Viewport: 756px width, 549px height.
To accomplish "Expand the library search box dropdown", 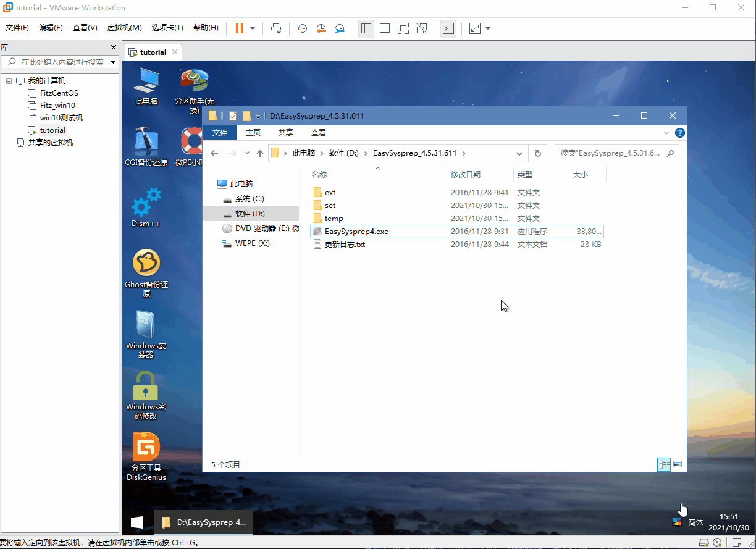I will click(113, 62).
